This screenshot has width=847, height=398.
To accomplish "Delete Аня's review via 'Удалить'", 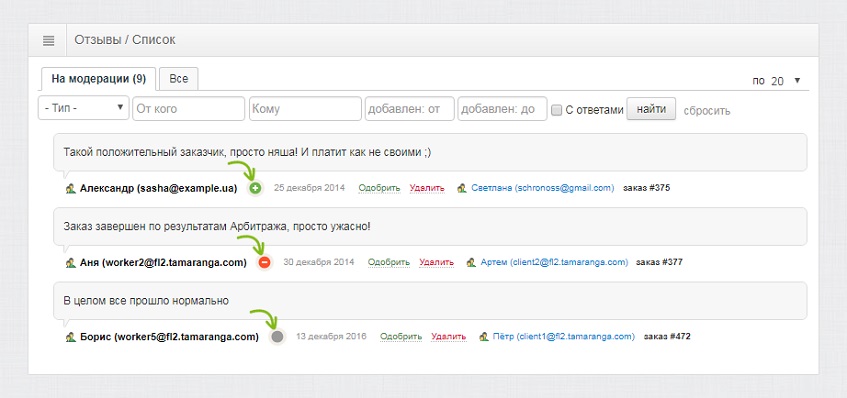I will coord(436,262).
